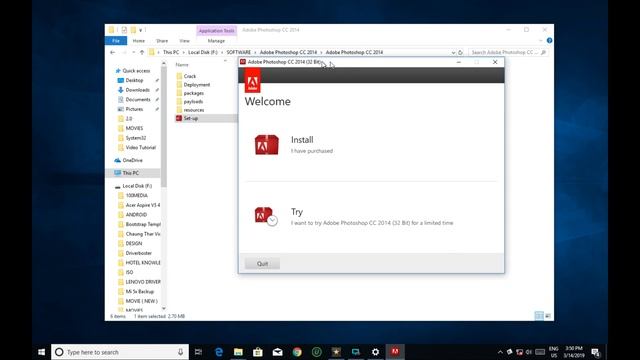The image size is (640, 360).
Task: Choose Install option text
Action: (302, 140)
